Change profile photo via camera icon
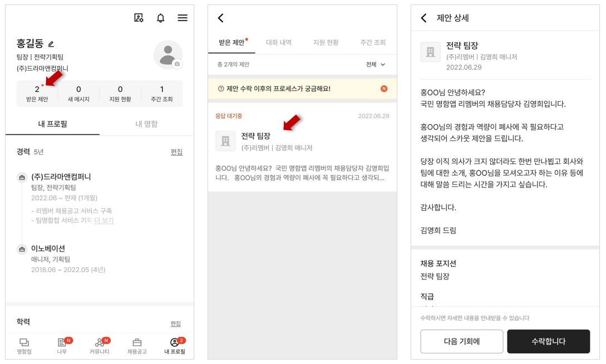The image size is (606, 364). tap(177, 64)
